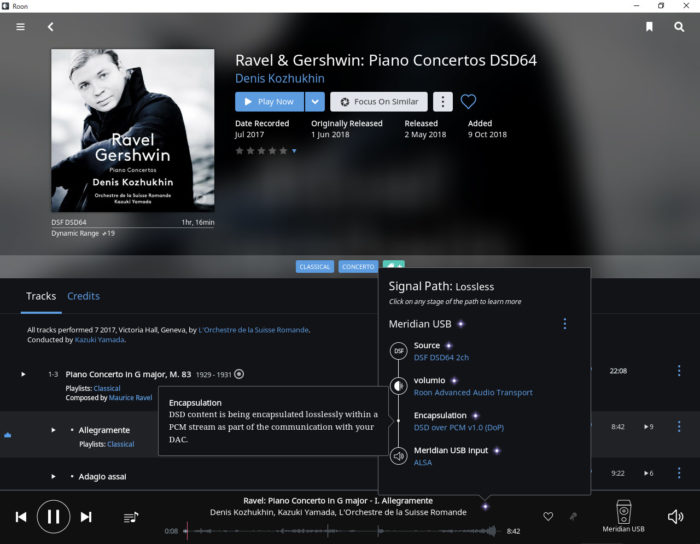Open the bookmarks icon

[649, 27]
